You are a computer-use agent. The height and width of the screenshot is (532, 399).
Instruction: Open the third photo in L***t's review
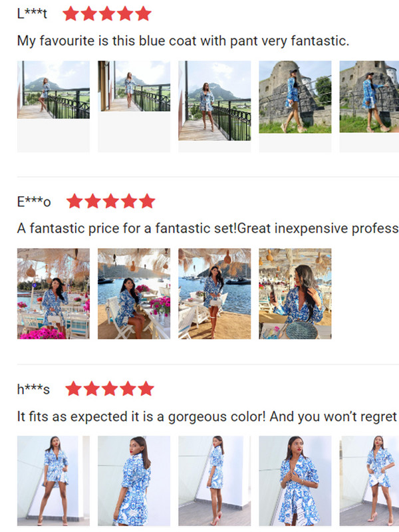(214, 100)
